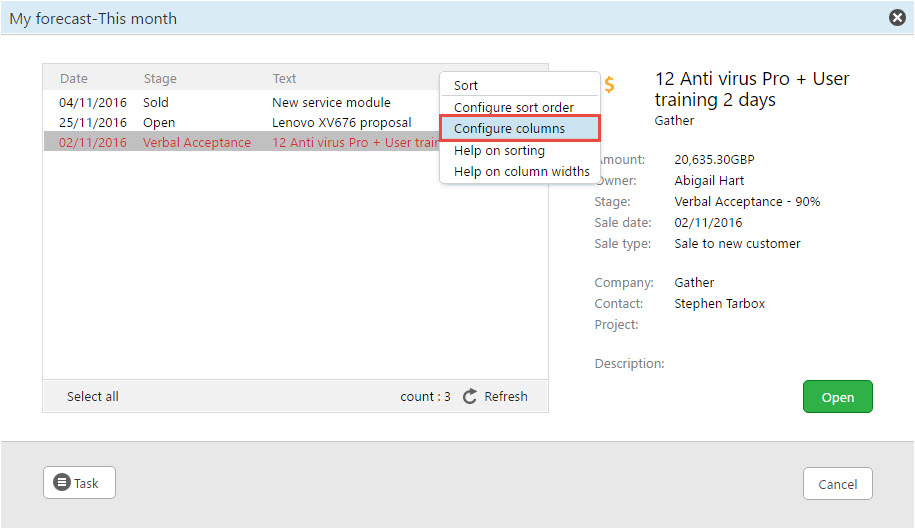Click the count : 3 label
Image resolution: width=915 pixels, height=529 pixels.
point(425,397)
